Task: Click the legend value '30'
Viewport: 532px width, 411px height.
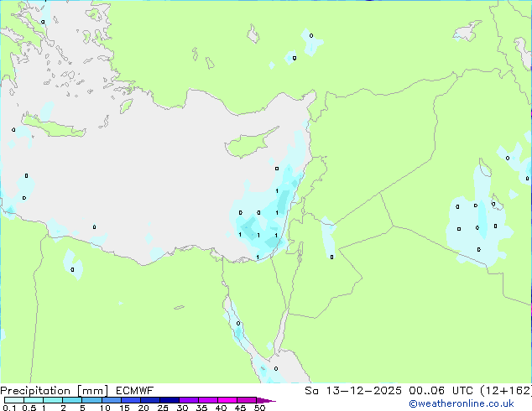Action: 182,408
